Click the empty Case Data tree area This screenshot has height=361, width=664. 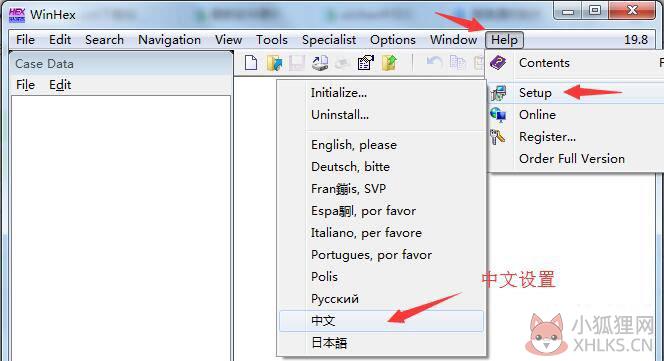tap(121, 228)
